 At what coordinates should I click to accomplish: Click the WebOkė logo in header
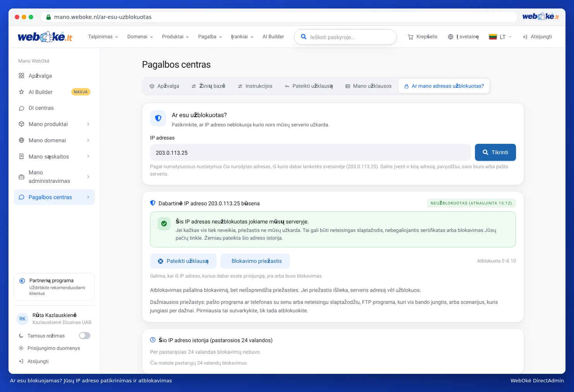click(45, 37)
